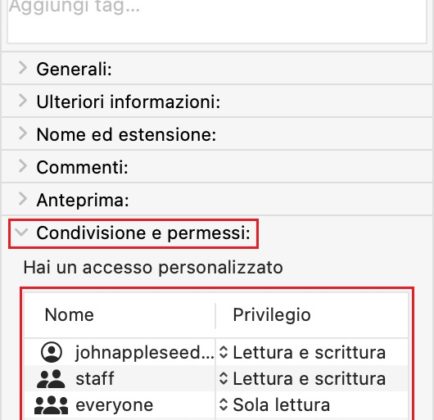Image resolution: width=434 pixels, height=420 pixels.
Task: Click the johnappleseed single-user icon
Action: coord(51,352)
